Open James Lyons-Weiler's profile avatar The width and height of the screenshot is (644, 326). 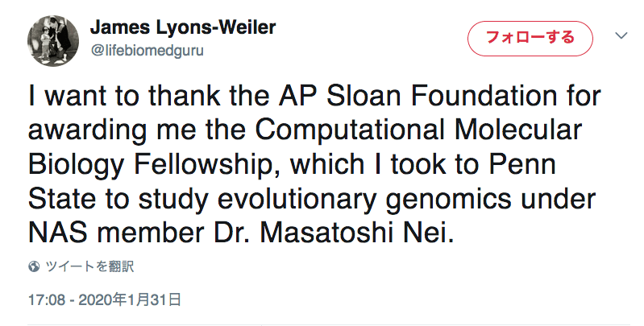pos(53,41)
